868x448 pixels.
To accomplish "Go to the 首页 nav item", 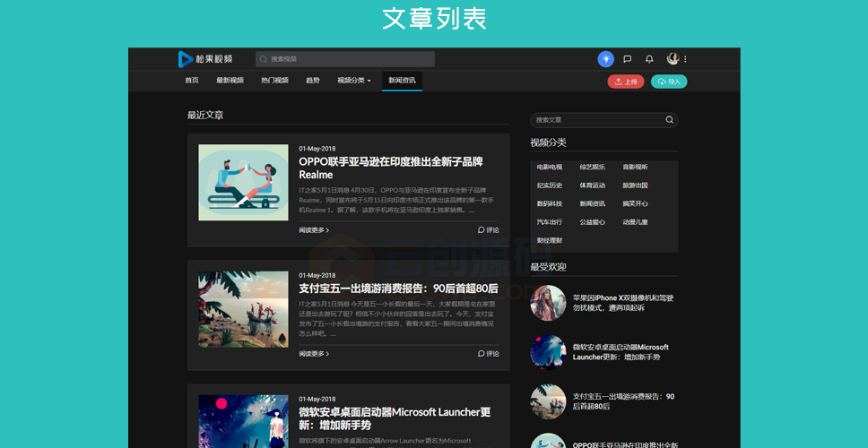I will click(x=192, y=81).
